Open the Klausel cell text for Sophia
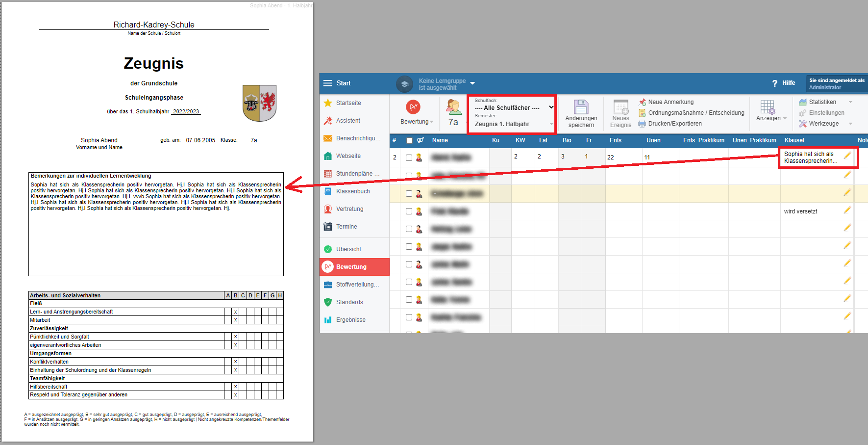Viewport: 868px width, 445px height. 810,157
